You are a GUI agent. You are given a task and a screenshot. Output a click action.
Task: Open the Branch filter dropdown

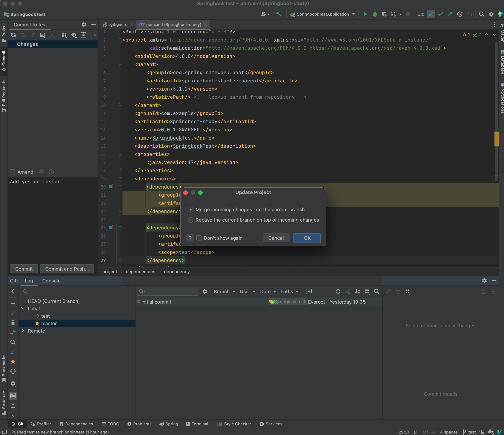pos(224,291)
